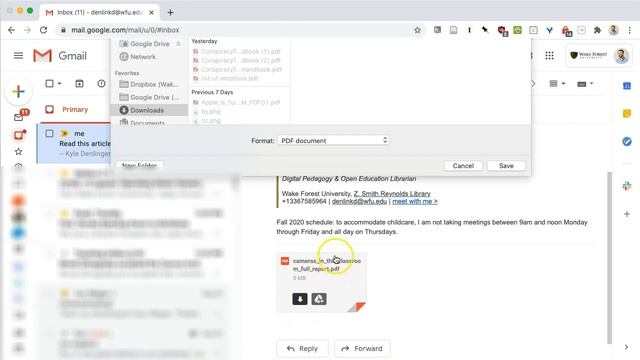Expand the select-all dropdown arrow
Screen dimensions: 640x360
(60, 84)
